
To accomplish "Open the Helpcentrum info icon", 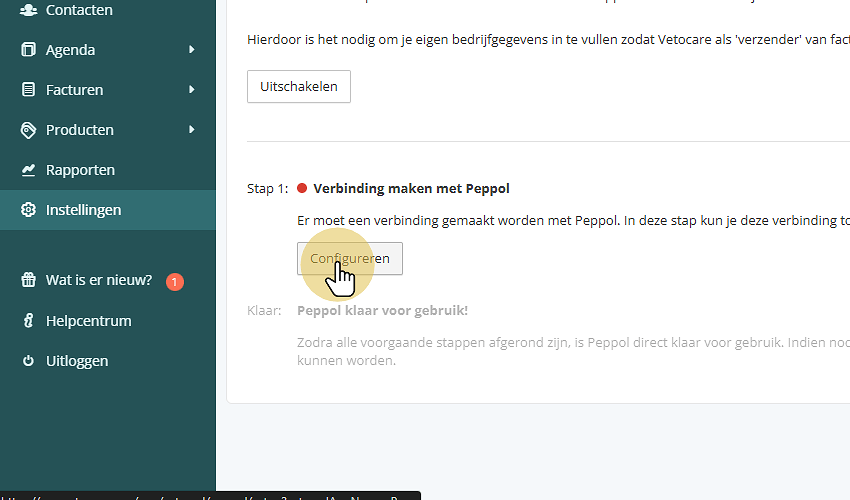I will 28,321.
